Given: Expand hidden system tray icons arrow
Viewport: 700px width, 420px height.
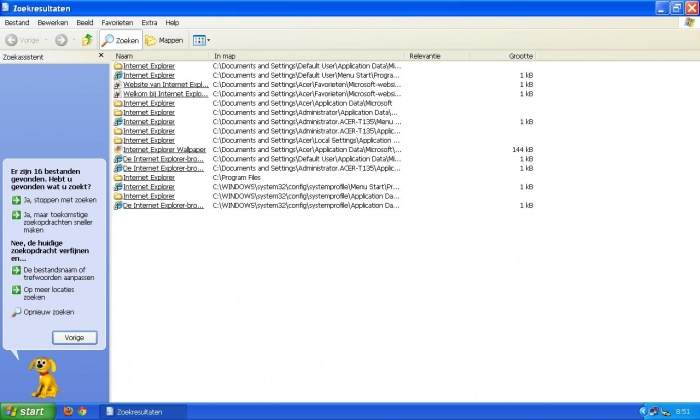Looking at the screenshot, I should (643, 412).
